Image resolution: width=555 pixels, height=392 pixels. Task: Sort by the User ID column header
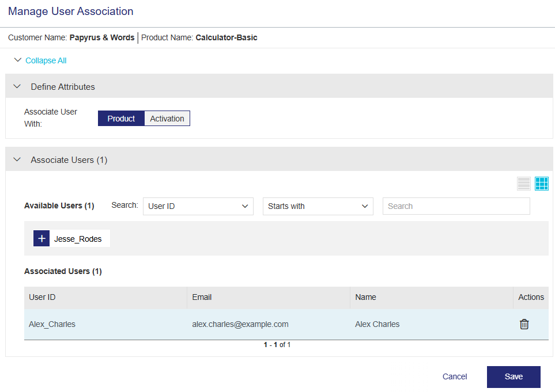(x=42, y=298)
